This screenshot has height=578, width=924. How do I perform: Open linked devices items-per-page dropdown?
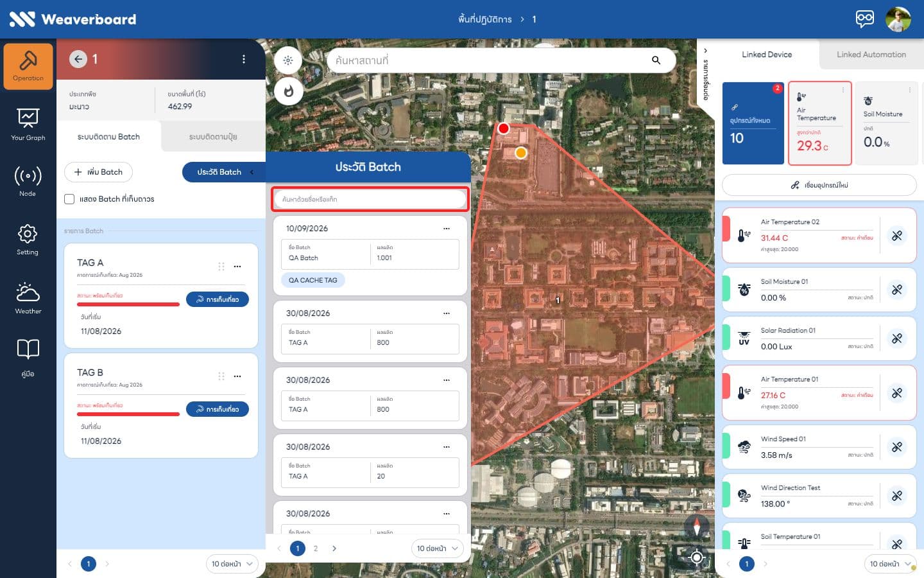(891, 564)
